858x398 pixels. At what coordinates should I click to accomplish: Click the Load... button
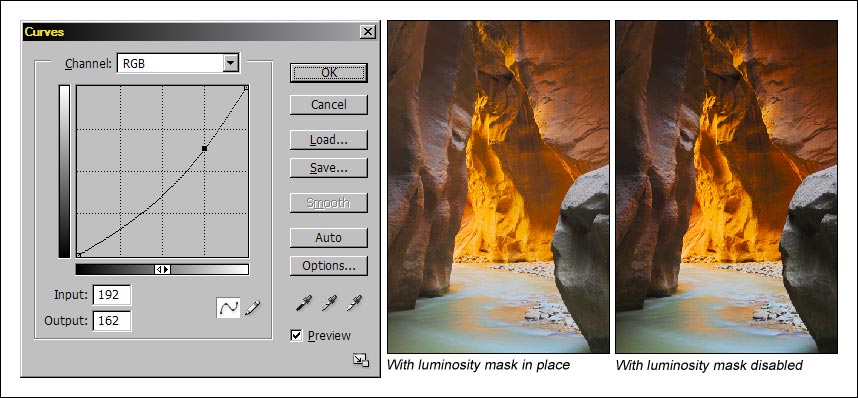pyautogui.click(x=328, y=140)
